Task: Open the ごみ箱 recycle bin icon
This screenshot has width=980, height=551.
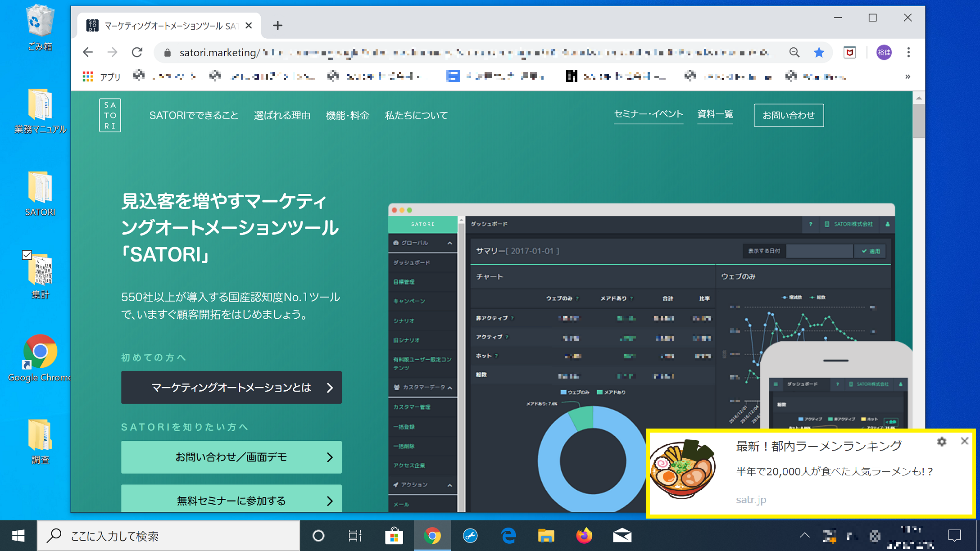Action: pyautogui.click(x=40, y=27)
